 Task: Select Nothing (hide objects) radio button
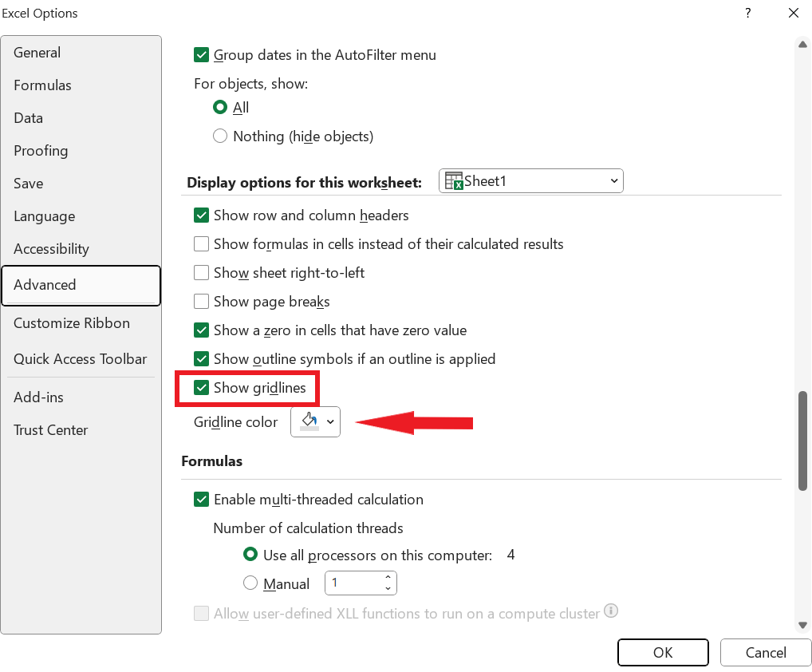220,136
